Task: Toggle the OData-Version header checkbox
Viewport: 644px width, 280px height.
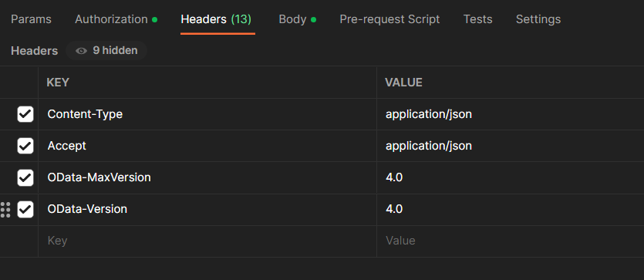Action: [25, 209]
